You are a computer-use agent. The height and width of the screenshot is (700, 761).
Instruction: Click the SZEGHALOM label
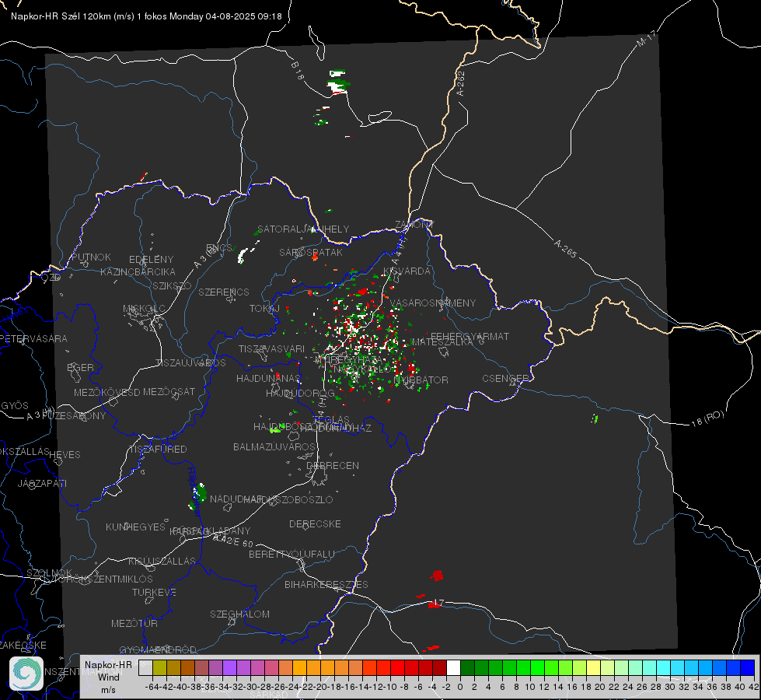[x=239, y=614]
